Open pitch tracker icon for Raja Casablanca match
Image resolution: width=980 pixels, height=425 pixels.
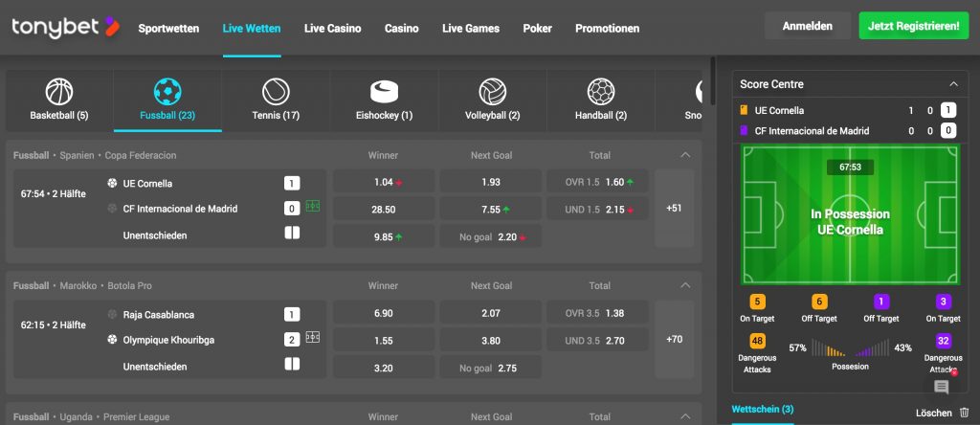(x=313, y=338)
